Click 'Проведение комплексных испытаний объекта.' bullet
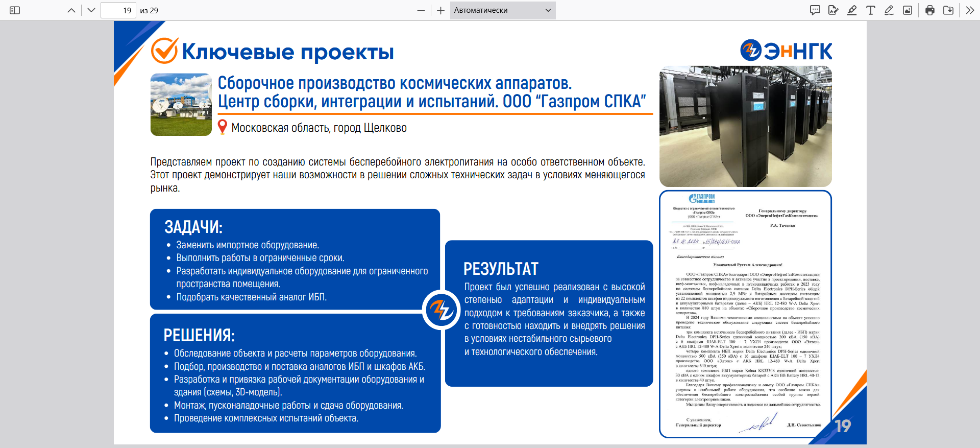Viewport: 980px width, 448px height. [x=266, y=418]
